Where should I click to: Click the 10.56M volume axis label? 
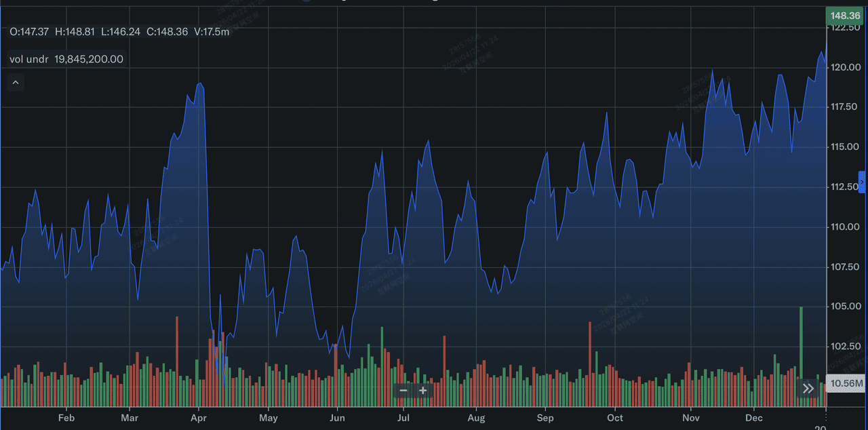pyautogui.click(x=847, y=384)
